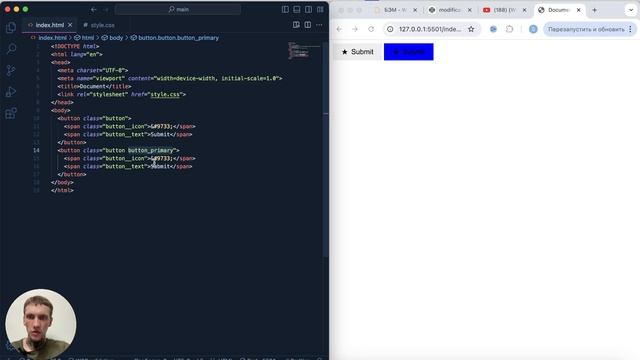Bookmark this page with star icon
Image resolution: width=640 pixels, height=360 pixels.
pyautogui.click(x=471, y=29)
